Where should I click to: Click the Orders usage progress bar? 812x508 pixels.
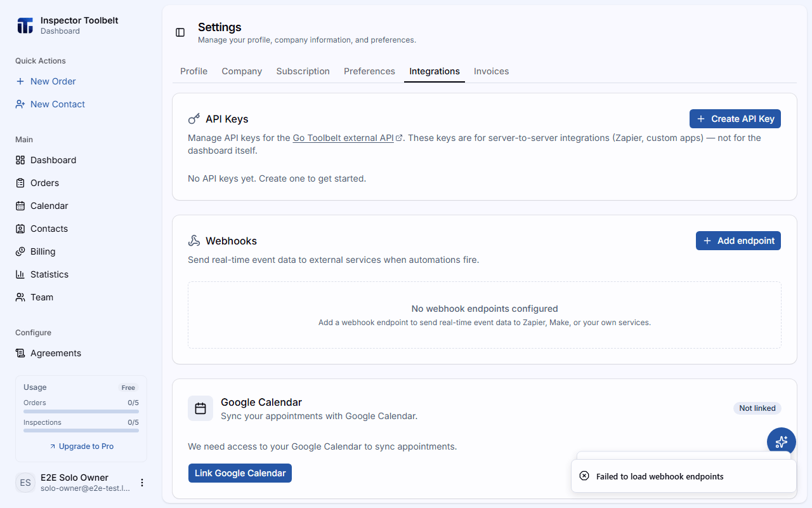point(81,411)
